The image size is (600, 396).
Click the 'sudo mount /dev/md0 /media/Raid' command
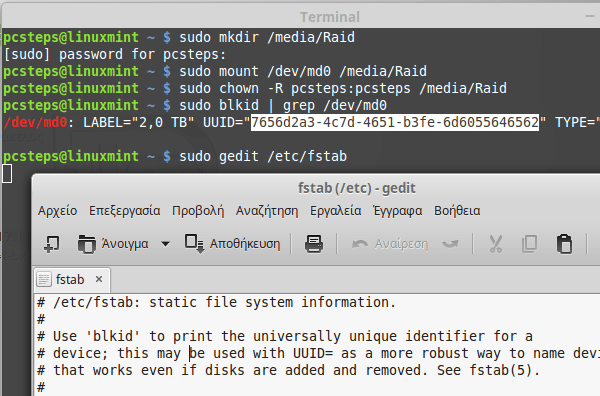pos(303,72)
